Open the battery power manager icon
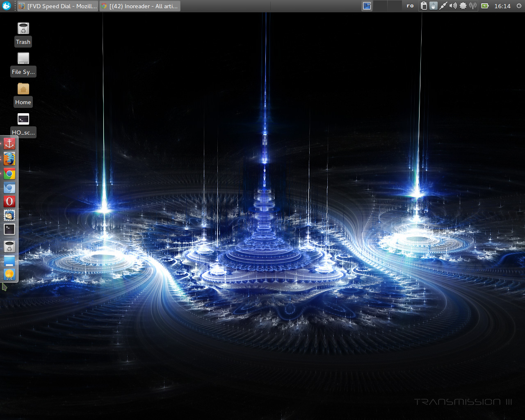This screenshot has width=525, height=420. [485, 6]
